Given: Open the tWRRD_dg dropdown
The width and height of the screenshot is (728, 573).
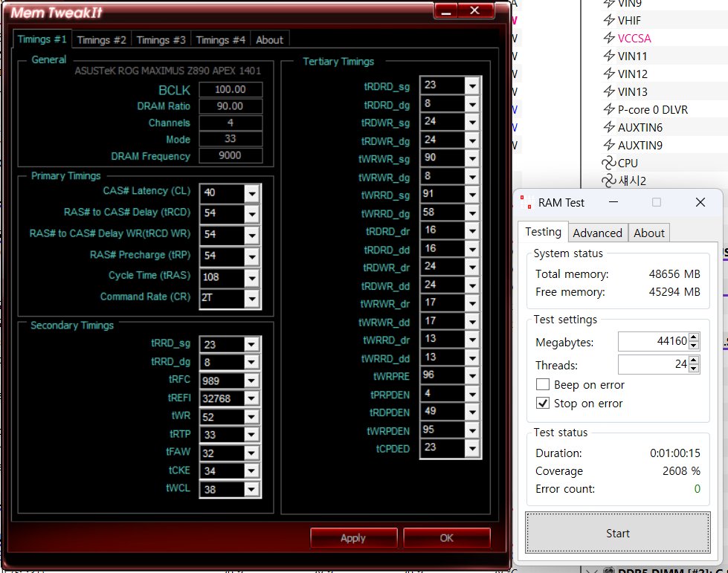Looking at the screenshot, I should [x=471, y=213].
